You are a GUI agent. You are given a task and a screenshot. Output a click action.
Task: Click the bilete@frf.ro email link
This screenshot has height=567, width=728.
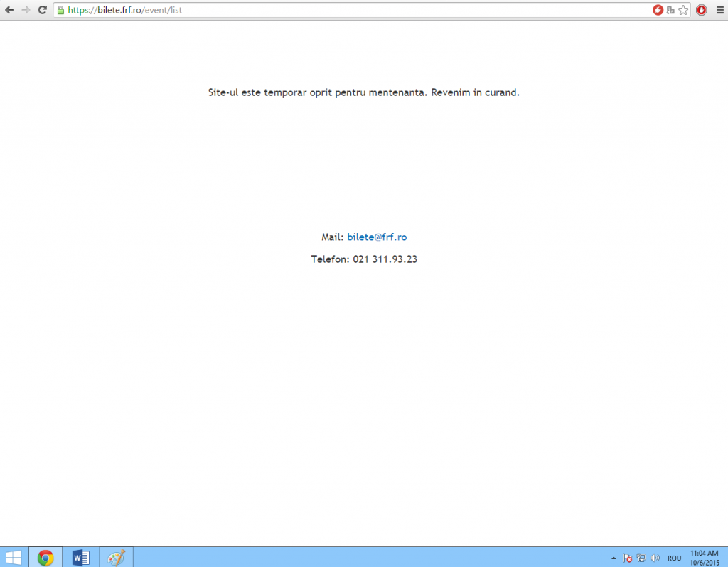[377, 237]
